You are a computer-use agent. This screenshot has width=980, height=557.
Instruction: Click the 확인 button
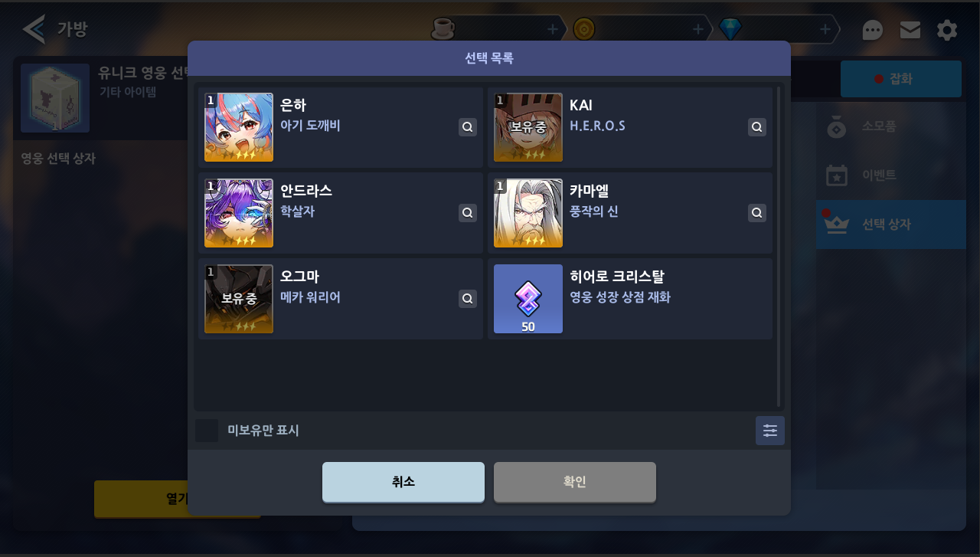[575, 482]
